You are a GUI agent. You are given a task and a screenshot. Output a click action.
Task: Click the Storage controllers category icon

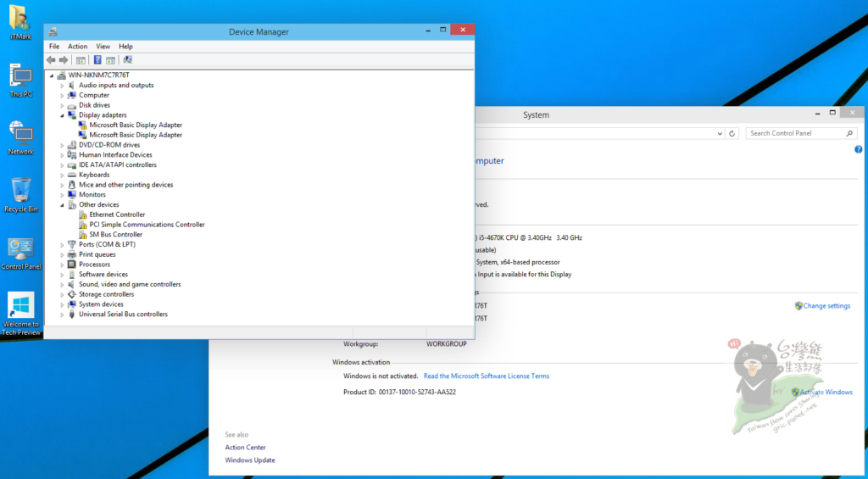[72, 294]
